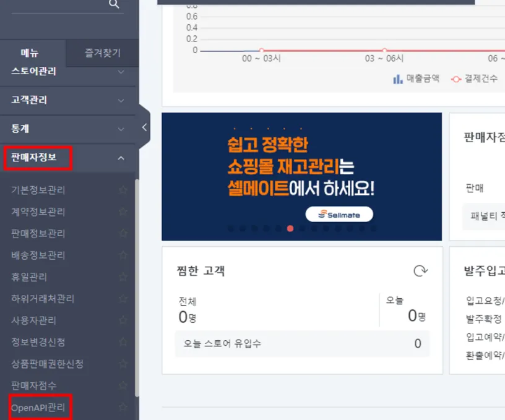Open 상품판매권한신청 submenu item
Image resolution: width=505 pixels, height=420 pixels.
(47, 364)
